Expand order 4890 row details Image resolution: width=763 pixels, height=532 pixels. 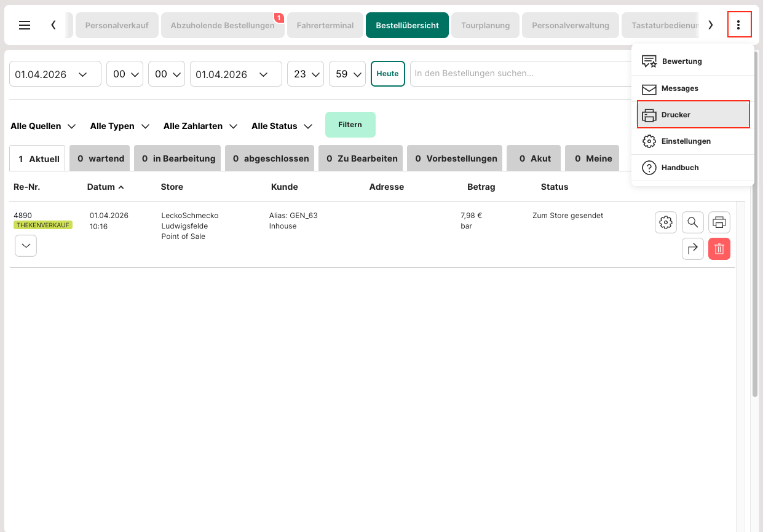coord(25,246)
